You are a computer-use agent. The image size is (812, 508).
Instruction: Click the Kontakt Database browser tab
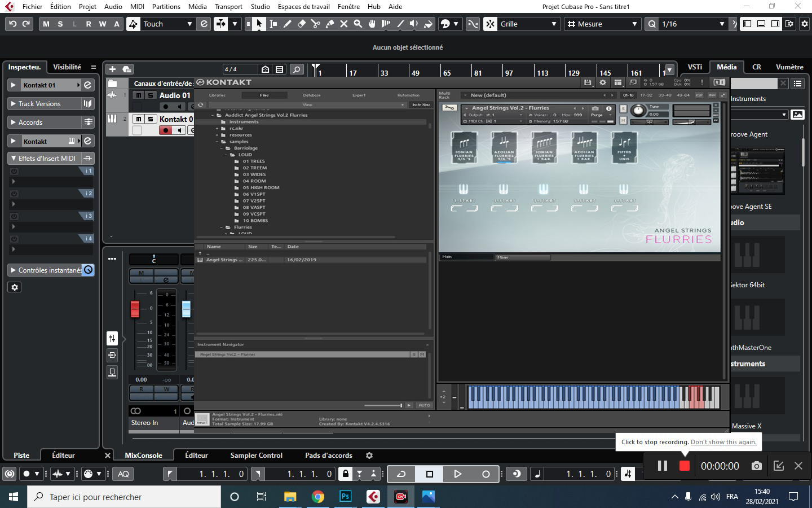pos(312,95)
